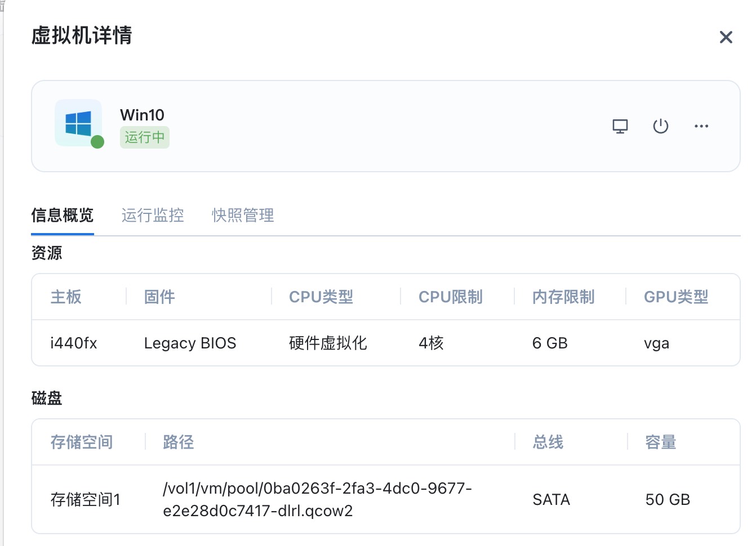Click the Windows logo VM icon
The image size is (756, 546).
pos(78,123)
